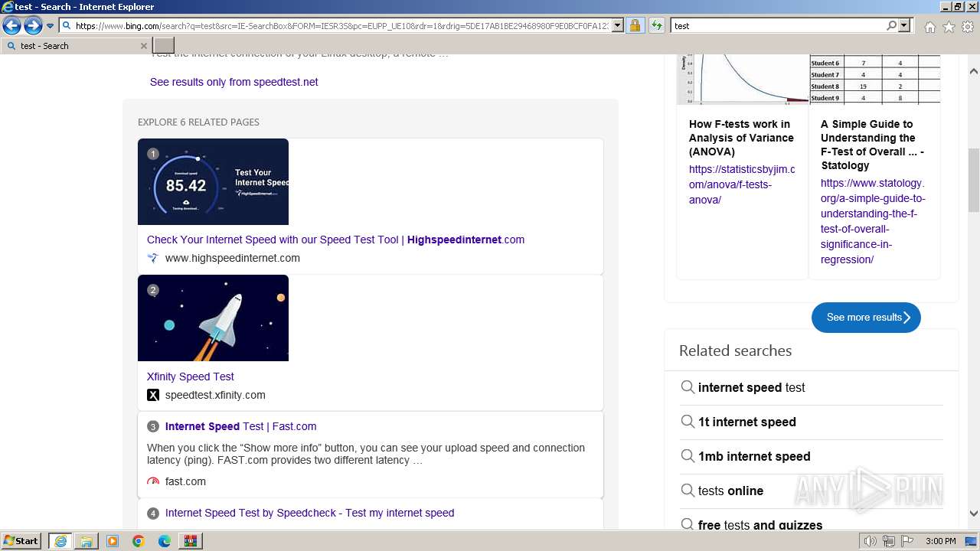
Task: Click the fast.com URL text
Action: coord(185,481)
